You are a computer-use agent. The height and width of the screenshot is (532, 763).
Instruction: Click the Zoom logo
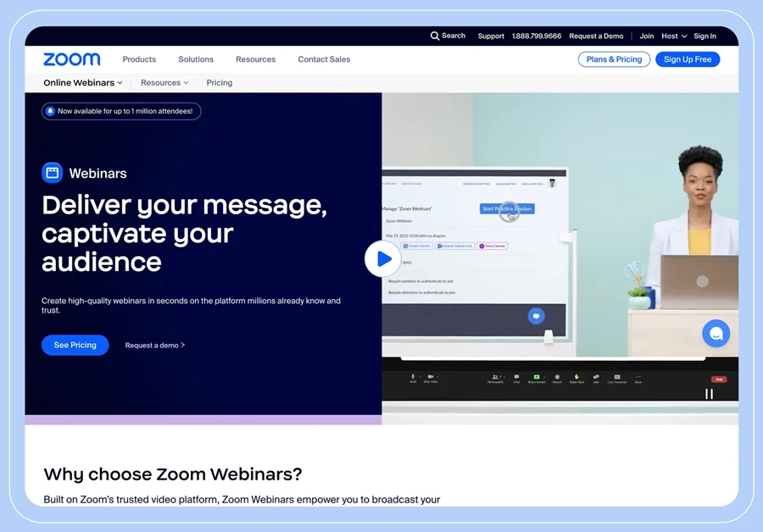tap(72, 59)
